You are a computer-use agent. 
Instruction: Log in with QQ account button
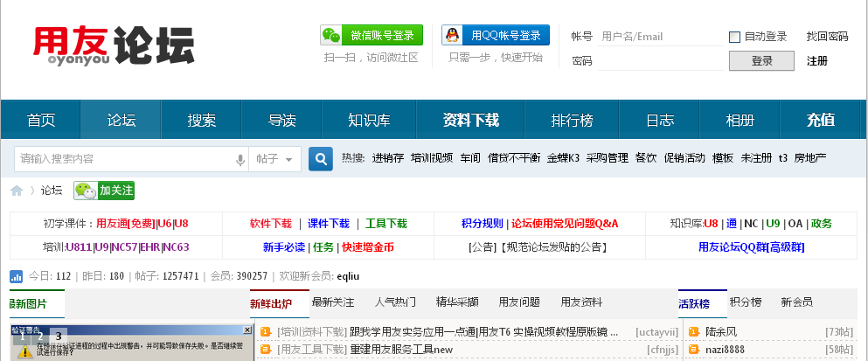point(496,36)
